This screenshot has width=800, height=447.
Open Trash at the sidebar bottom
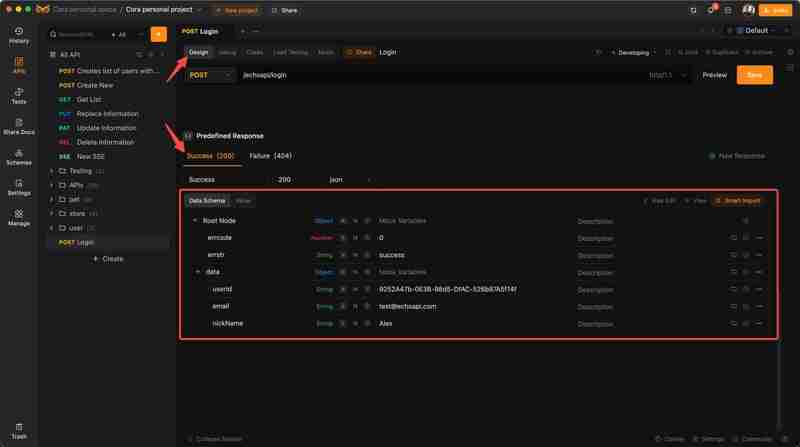pyautogui.click(x=19, y=431)
